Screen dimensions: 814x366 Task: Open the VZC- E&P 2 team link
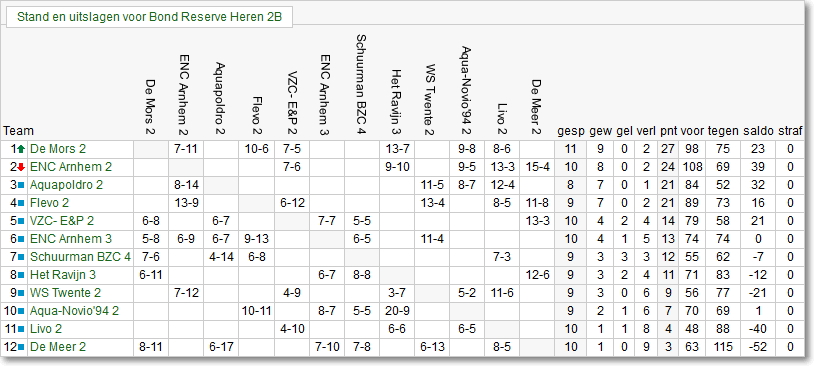(62, 221)
